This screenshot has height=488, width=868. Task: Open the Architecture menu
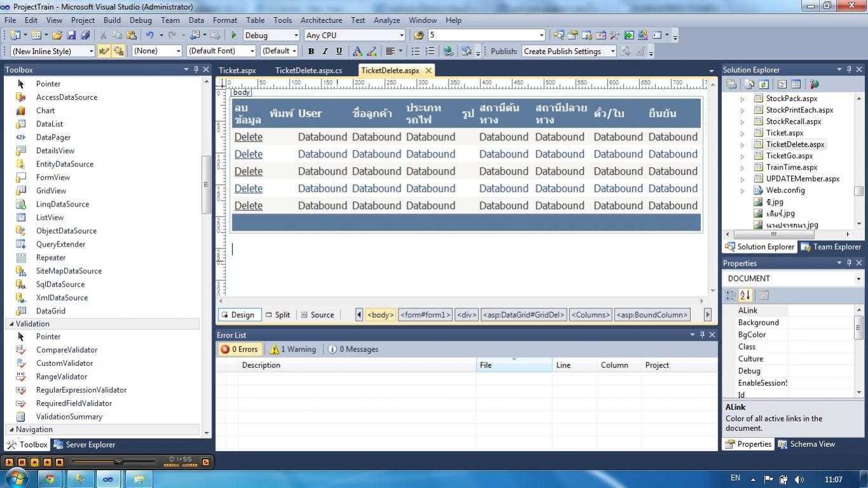click(x=321, y=20)
